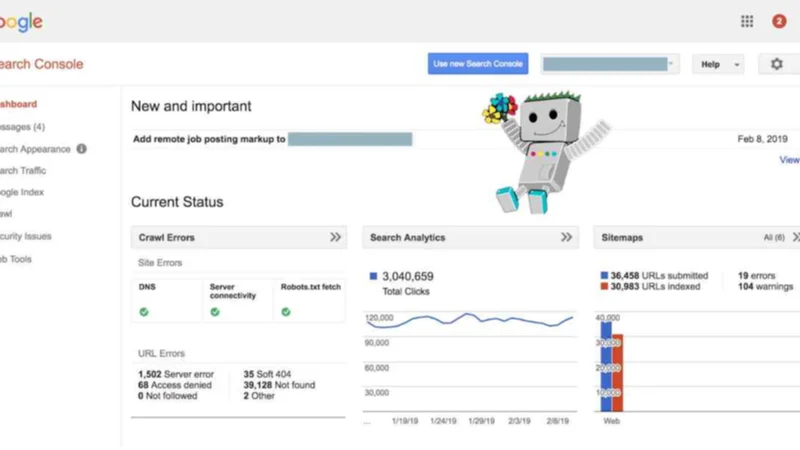Click the 3,040,659 total clicks value
This screenshot has height=450, width=800.
tap(408, 277)
